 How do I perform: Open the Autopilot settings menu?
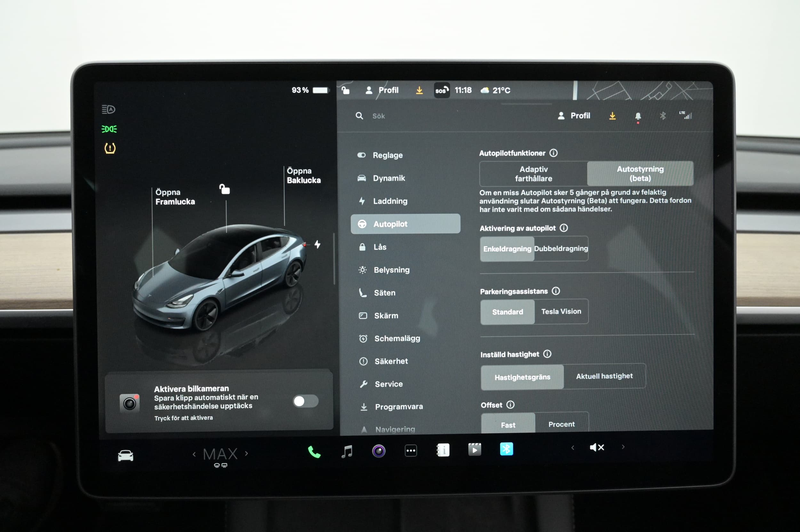point(405,224)
